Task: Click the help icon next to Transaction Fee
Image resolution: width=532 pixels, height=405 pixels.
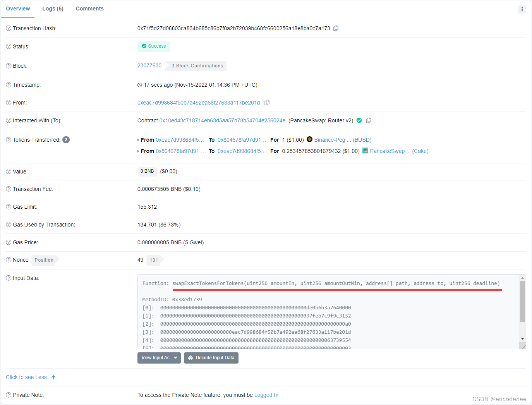Action: [x=9, y=189]
